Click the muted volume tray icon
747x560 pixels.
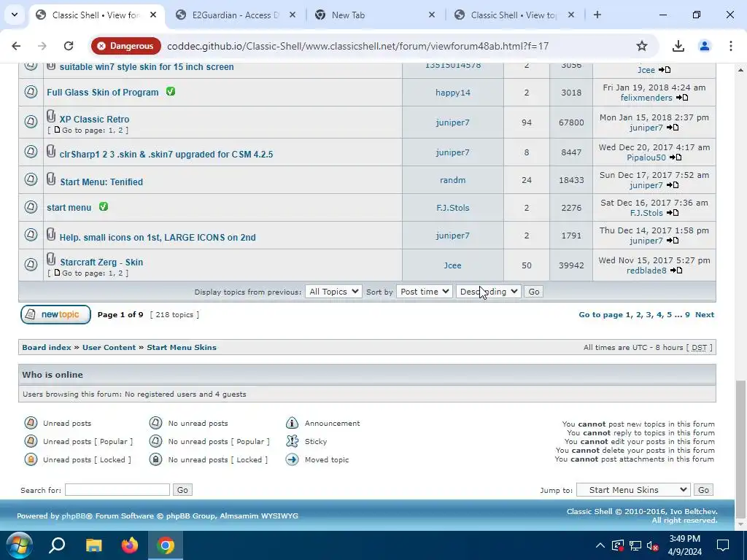pyautogui.click(x=653, y=545)
